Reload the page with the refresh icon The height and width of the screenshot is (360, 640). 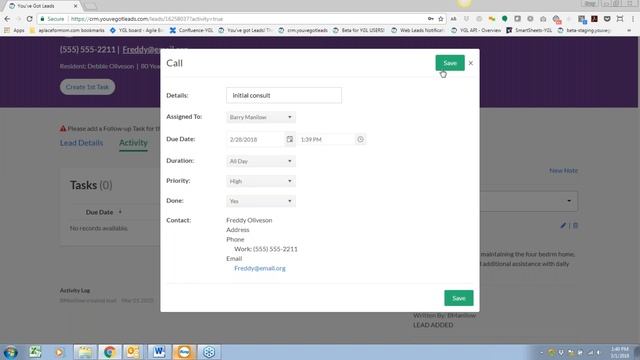tap(29, 19)
